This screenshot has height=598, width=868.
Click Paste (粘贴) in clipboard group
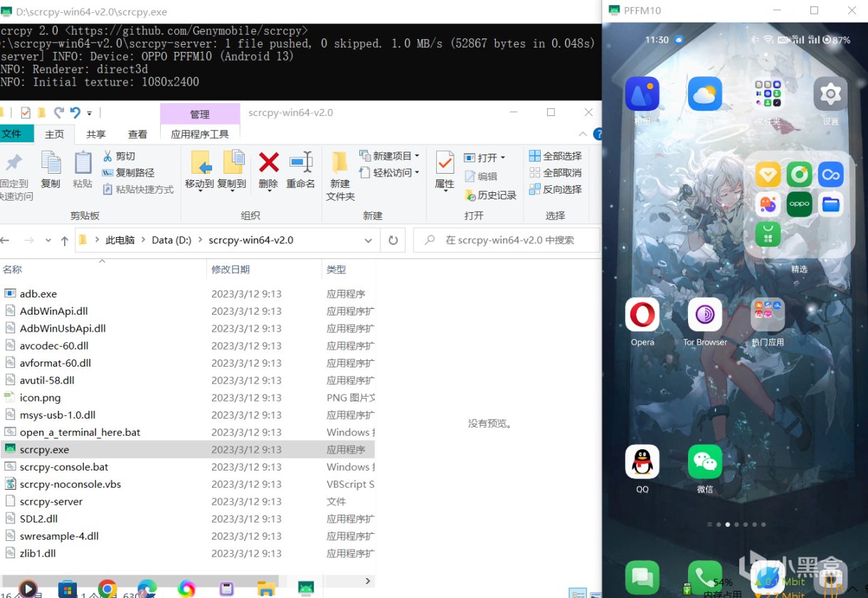[83, 170]
